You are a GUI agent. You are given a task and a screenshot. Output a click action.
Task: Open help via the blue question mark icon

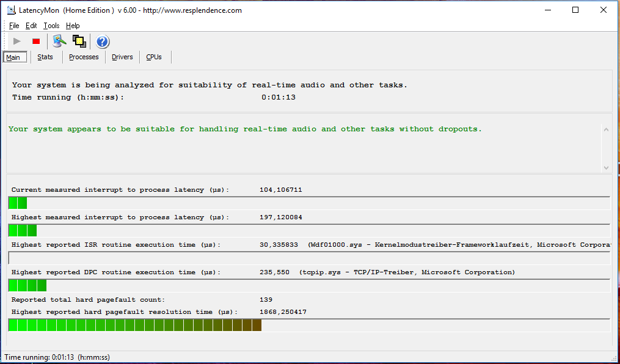click(103, 42)
